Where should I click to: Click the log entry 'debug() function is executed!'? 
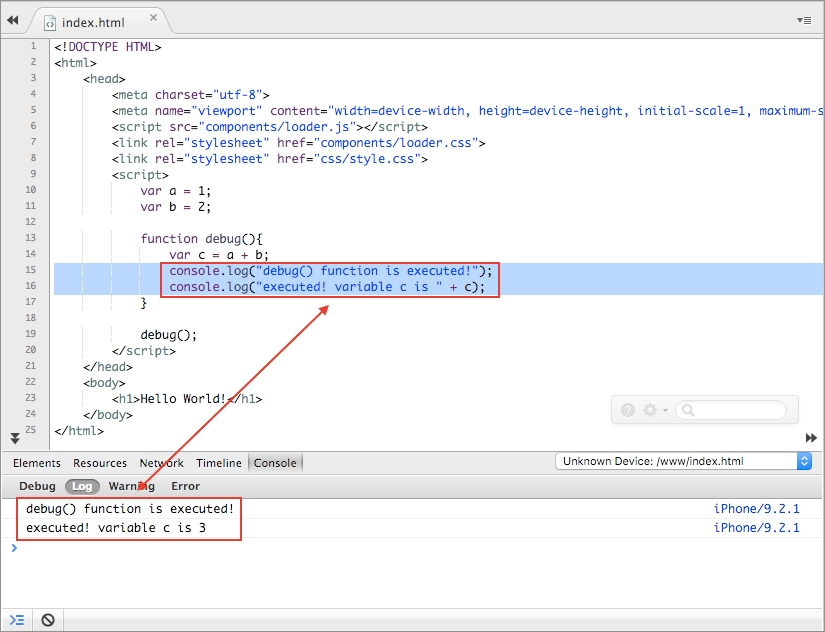pos(130,509)
